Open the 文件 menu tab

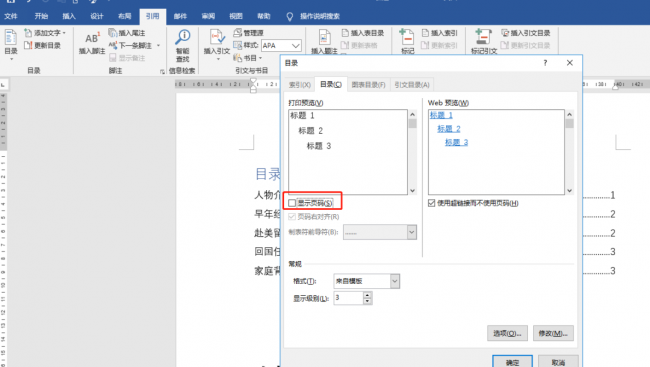tap(11, 16)
